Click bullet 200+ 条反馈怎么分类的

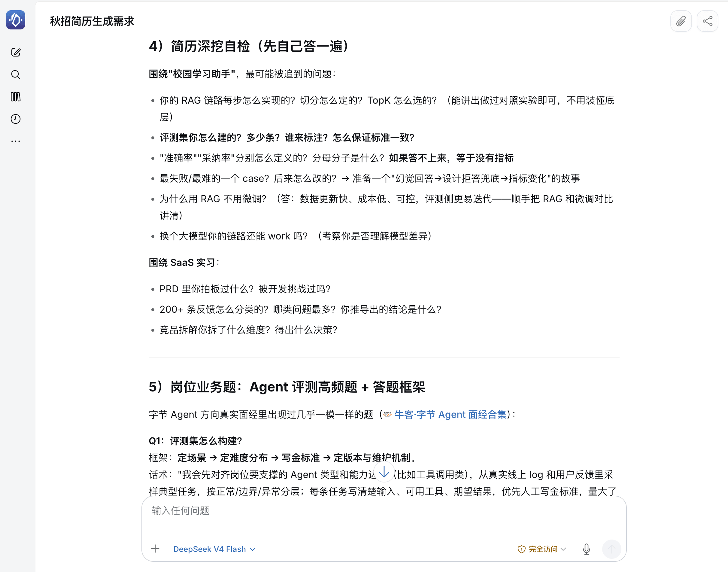coord(301,309)
